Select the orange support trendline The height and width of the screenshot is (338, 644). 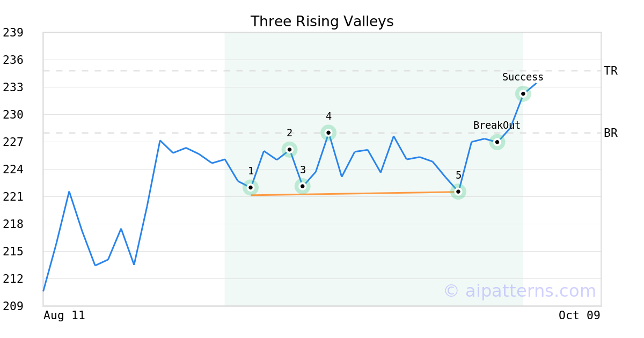click(354, 193)
